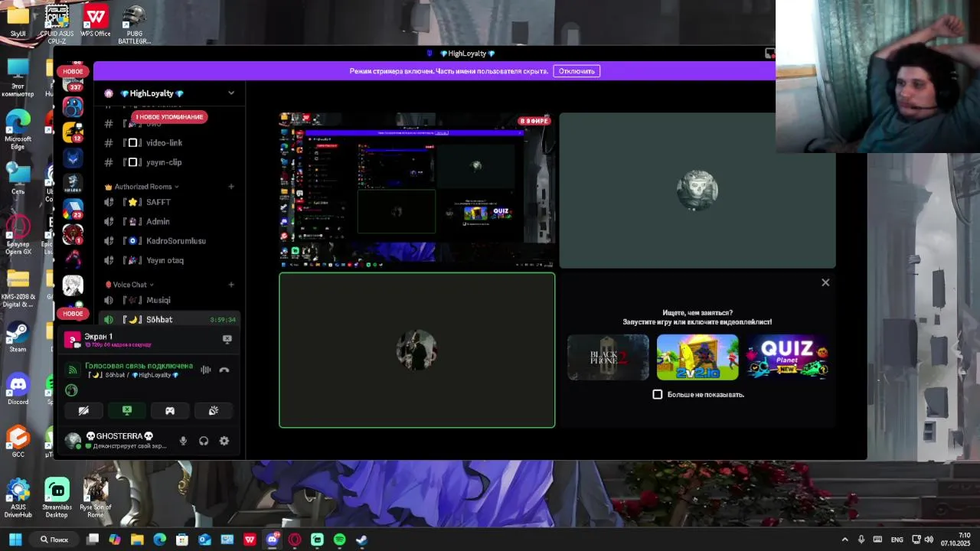
Task: Switch ENG keyboard language in tray
Action: click(897, 540)
